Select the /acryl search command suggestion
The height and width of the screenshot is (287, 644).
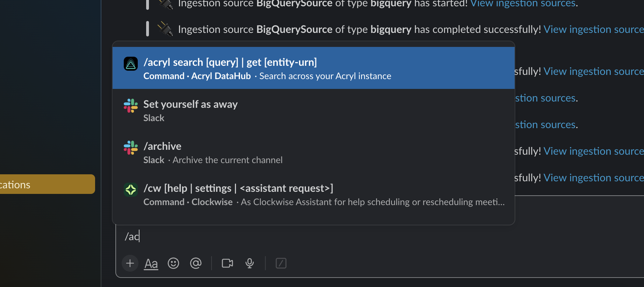pos(313,68)
